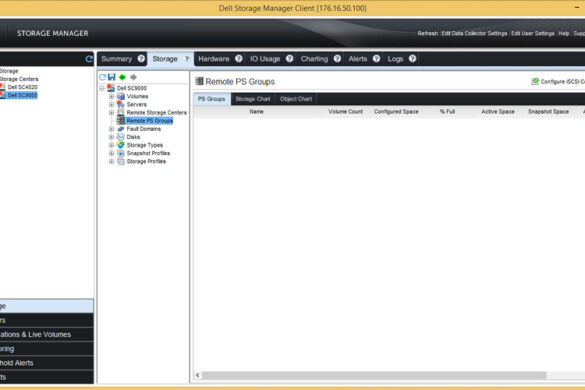Expand the Fault Domains tree node
The width and height of the screenshot is (585, 390).
tap(111, 129)
